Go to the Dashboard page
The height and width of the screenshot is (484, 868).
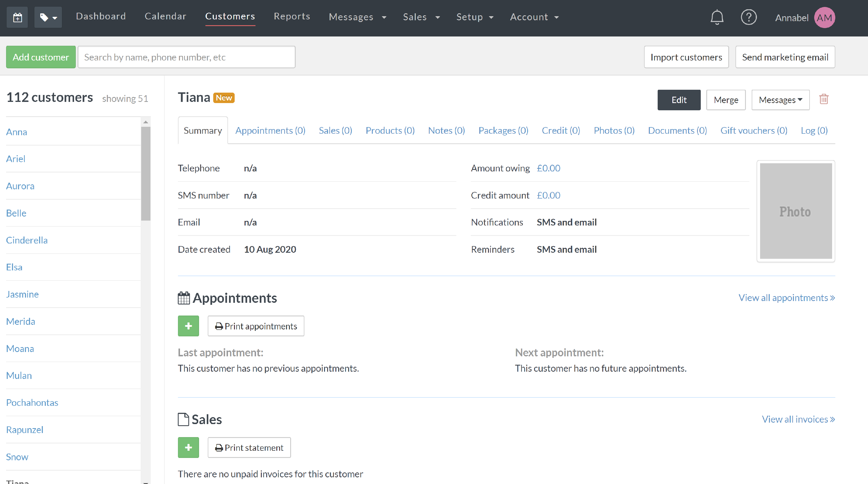click(101, 16)
